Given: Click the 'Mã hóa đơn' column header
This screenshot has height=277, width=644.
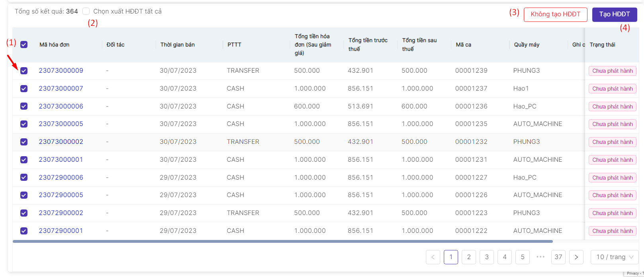Looking at the screenshot, I should pyautogui.click(x=55, y=45).
